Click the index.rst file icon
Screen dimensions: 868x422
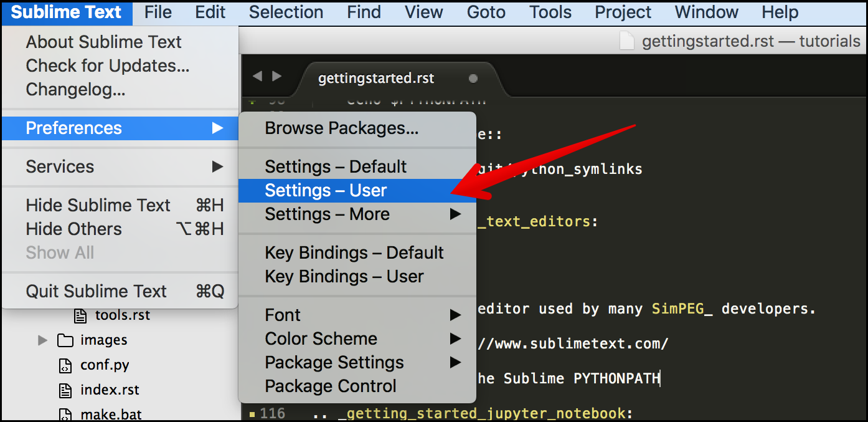[65, 390]
